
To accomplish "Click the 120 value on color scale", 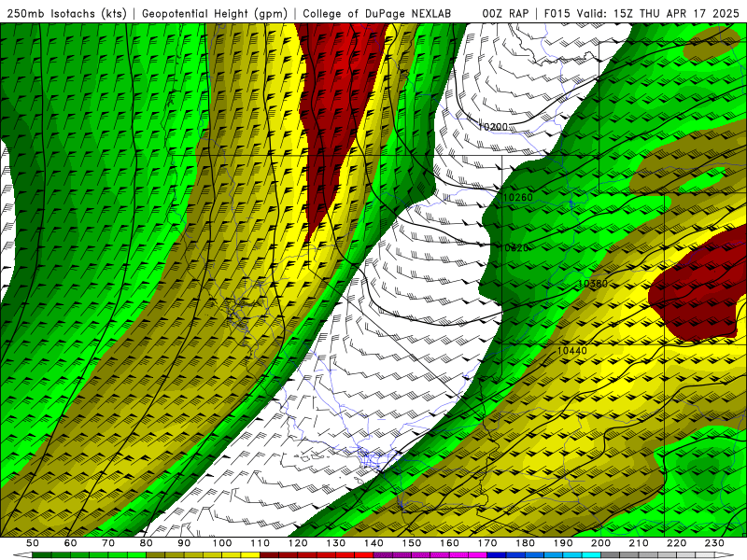I will click(x=298, y=543).
